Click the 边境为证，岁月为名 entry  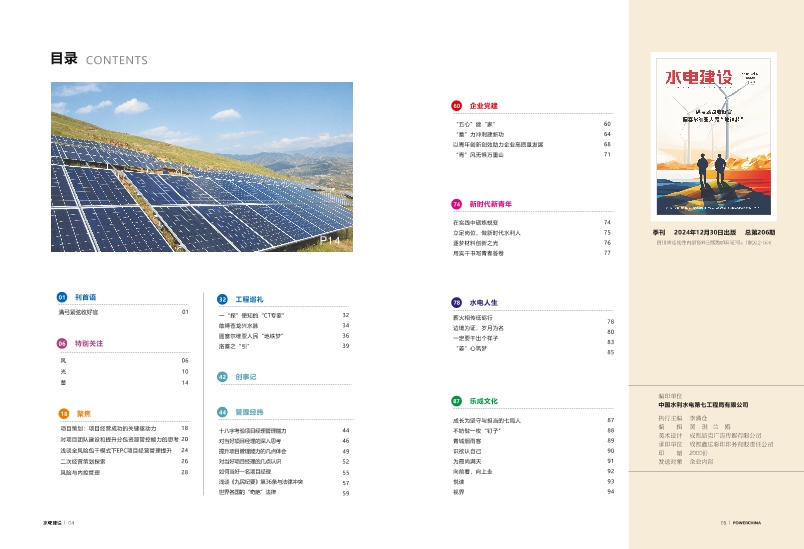[478, 328]
